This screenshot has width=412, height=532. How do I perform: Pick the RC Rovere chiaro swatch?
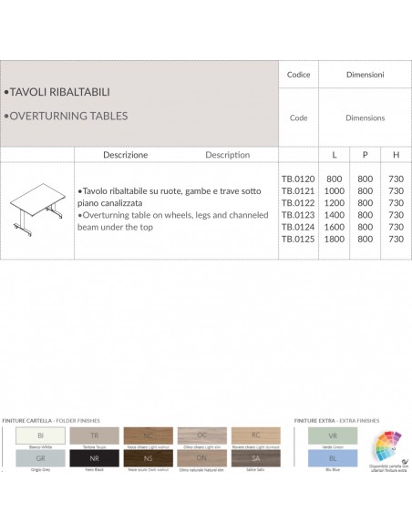pyautogui.click(x=256, y=435)
